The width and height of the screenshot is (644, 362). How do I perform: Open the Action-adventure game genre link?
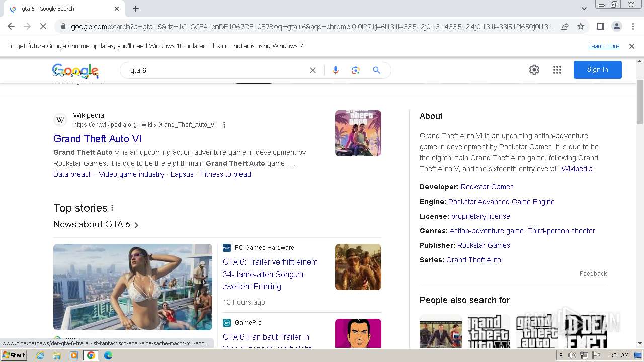487,231
